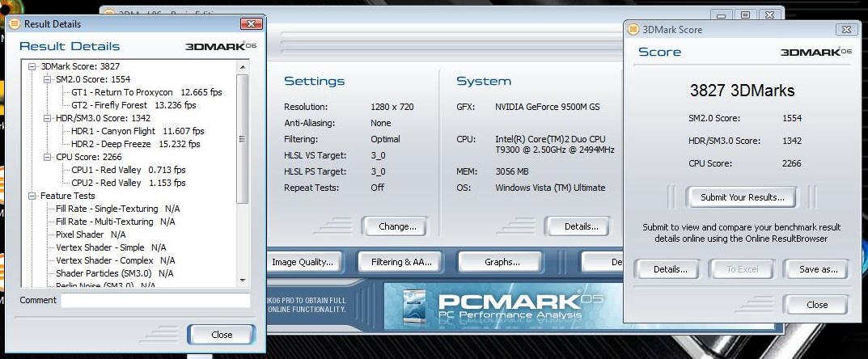Click the PCMark05 advertisement banner
This screenshot has width=868, height=359.
coord(503,306)
